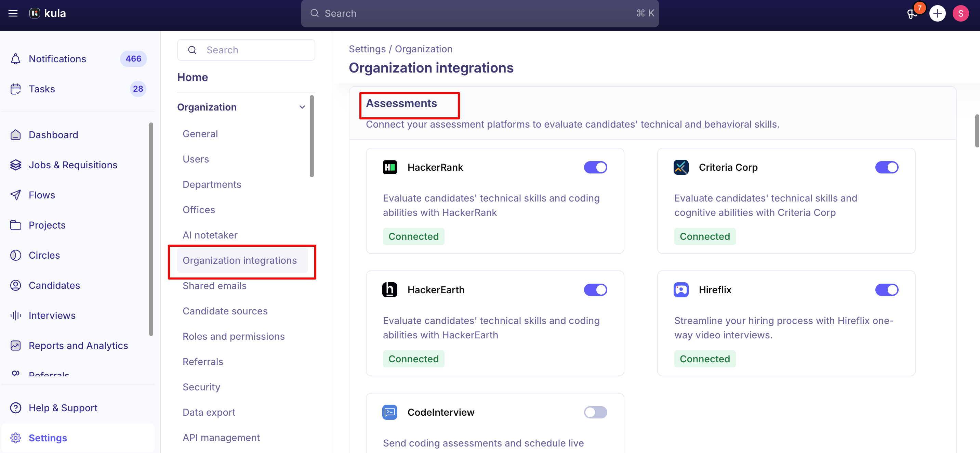Click HackerRank Connected status badge
This screenshot has height=453, width=980.
pyautogui.click(x=413, y=236)
